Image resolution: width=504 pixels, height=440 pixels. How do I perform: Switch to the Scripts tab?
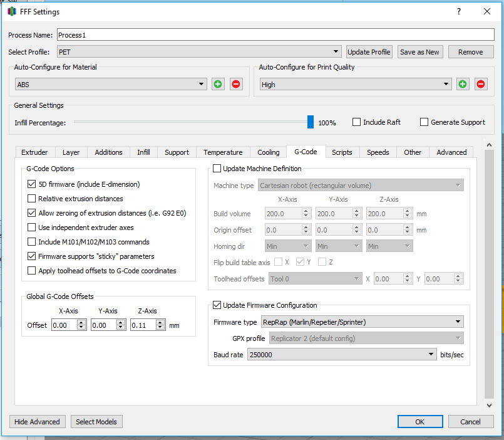(x=342, y=152)
